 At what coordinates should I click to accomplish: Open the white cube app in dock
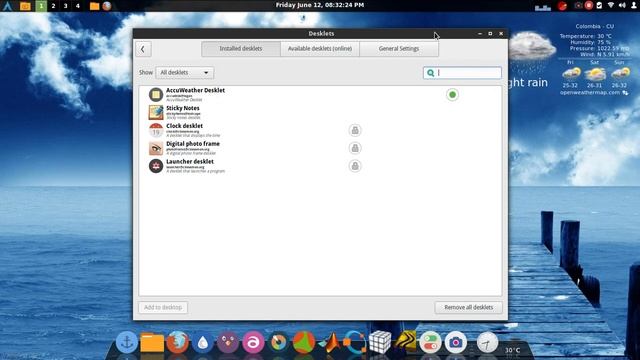pos(380,342)
